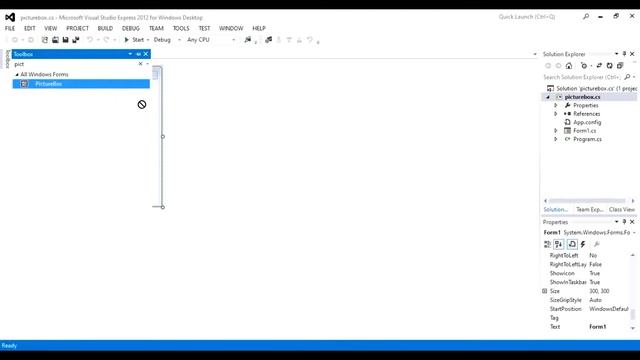The image size is (640, 360).
Task: Expand the Size property row
Action: pyautogui.click(x=544, y=291)
